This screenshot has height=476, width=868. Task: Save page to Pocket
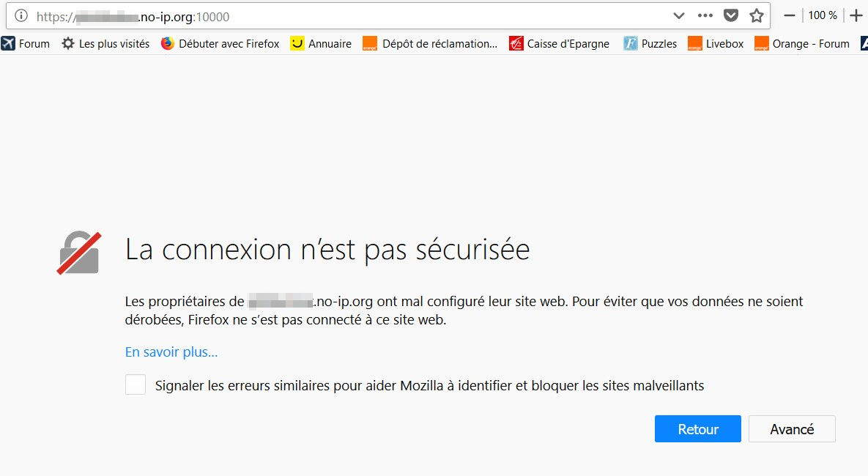730,15
